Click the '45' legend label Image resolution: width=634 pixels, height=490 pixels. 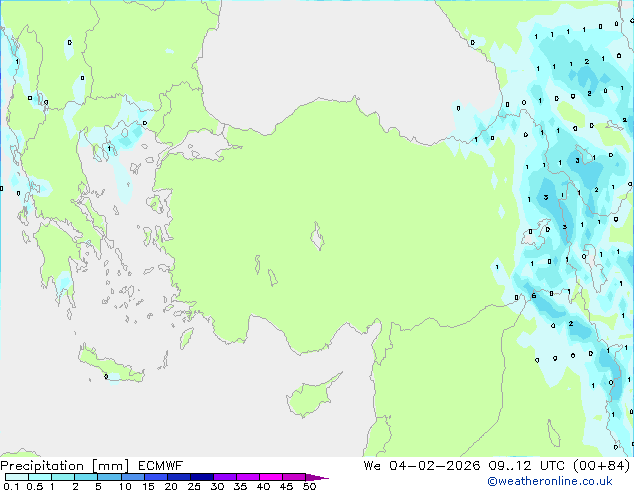coord(286,486)
